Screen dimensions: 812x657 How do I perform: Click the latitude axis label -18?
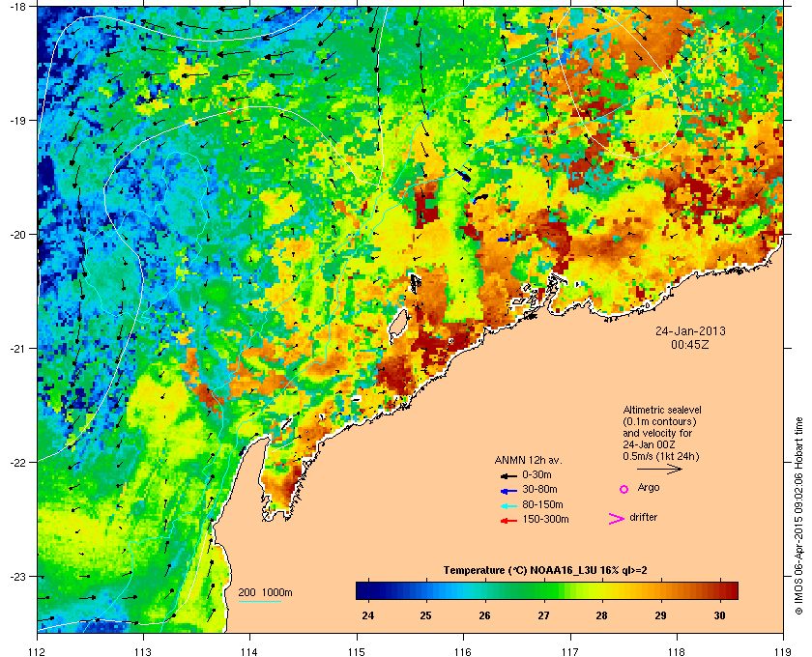click(x=18, y=6)
